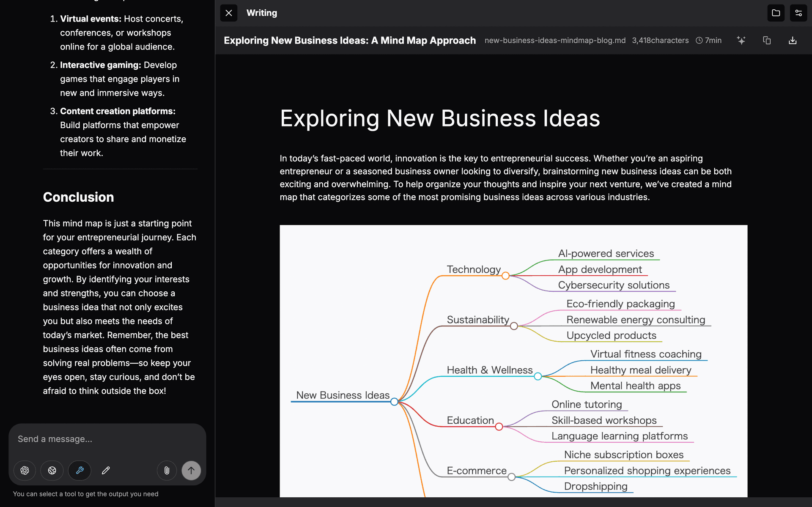812x507 pixels.
Task: Click the Sustainability branch label
Action: pos(478,320)
